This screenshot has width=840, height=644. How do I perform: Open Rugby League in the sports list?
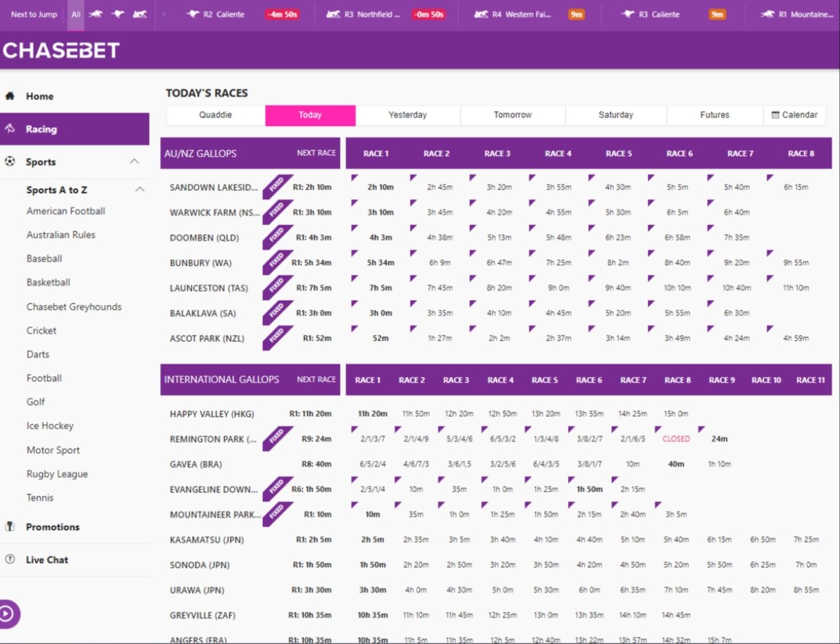[x=57, y=474]
